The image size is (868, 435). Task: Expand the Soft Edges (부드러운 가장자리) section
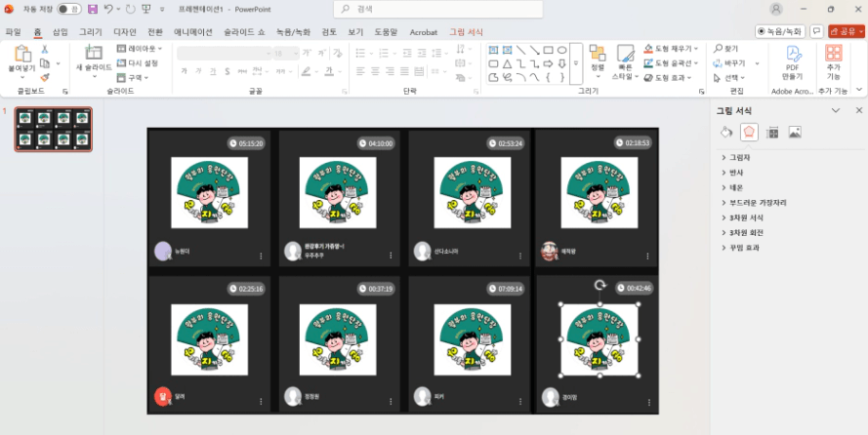point(757,203)
